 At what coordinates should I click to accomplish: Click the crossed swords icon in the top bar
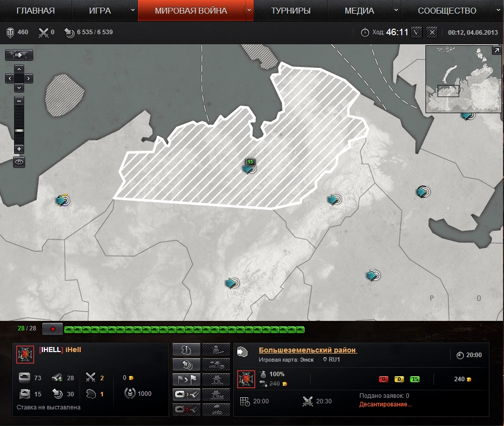click(43, 32)
